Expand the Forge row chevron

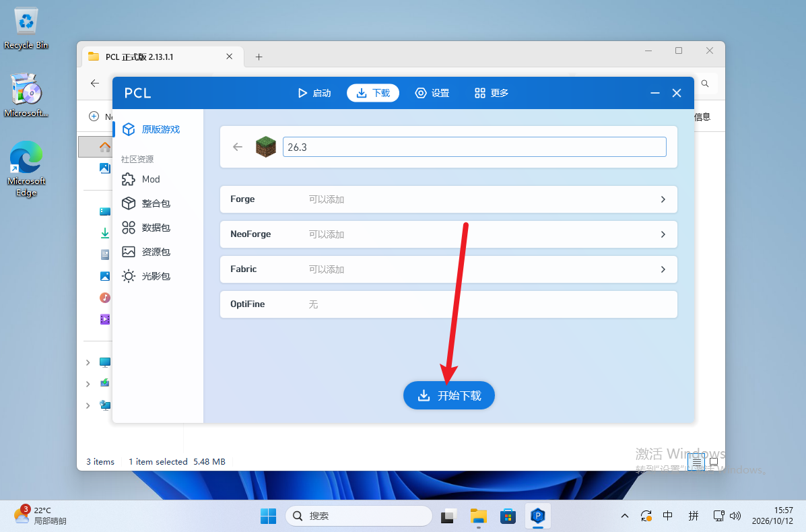(x=663, y=199)
